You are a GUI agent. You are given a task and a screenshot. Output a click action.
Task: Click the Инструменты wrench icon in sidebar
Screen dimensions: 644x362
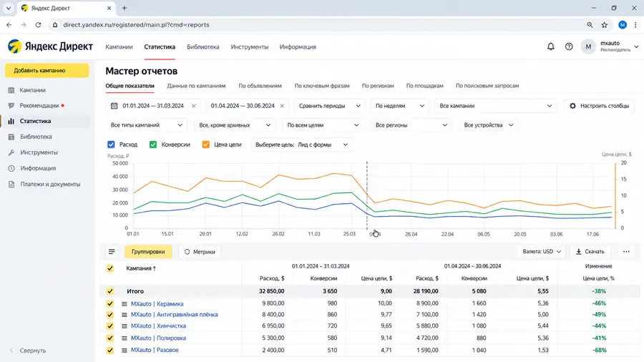pyautogui.click(x=11, y=152)
